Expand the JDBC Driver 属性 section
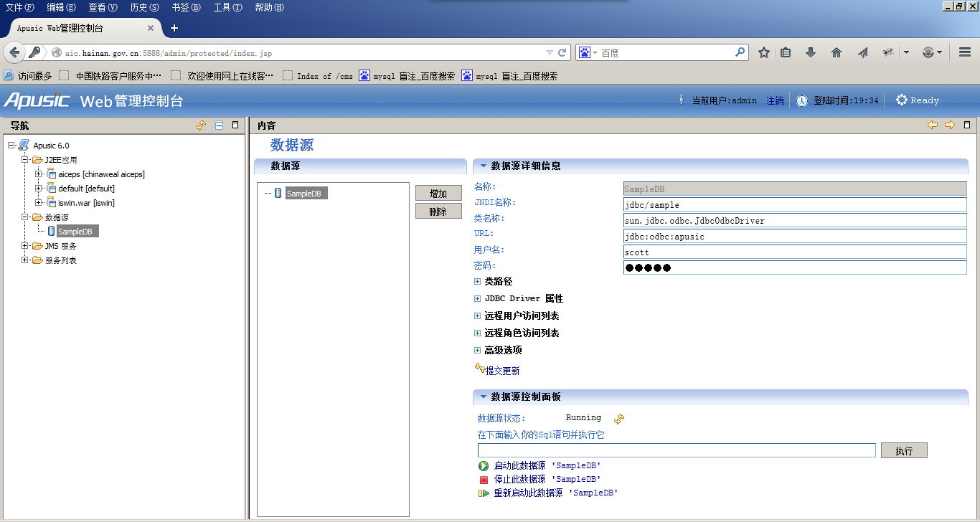The image size is (980, 522). tap(477, 299)
